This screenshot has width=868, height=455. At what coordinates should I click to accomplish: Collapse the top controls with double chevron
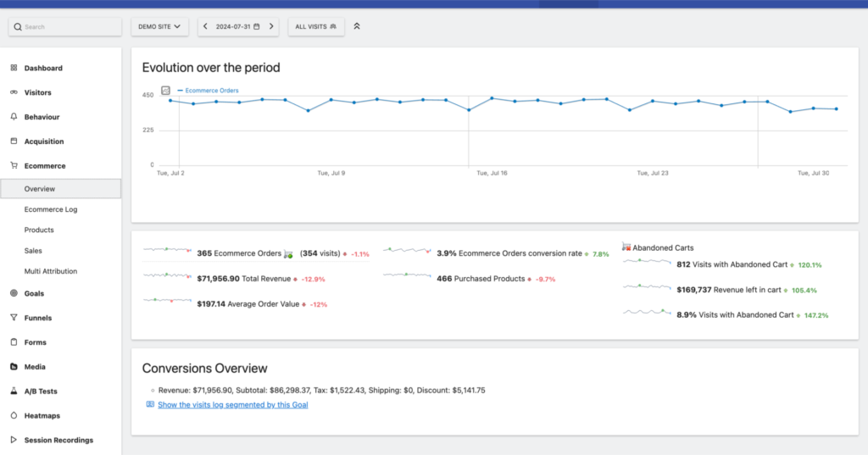(357, 27)
